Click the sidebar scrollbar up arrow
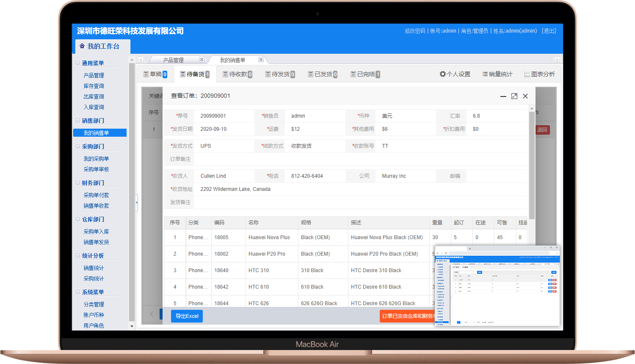 click(132, 60)
